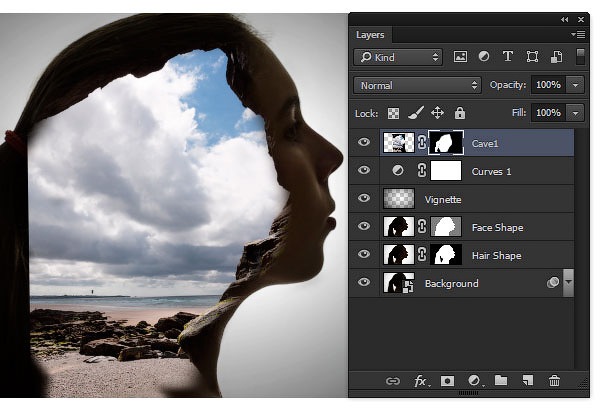Click the smart object filter icon
Viewport: 600px width, 408px height.
coord(556,57)
